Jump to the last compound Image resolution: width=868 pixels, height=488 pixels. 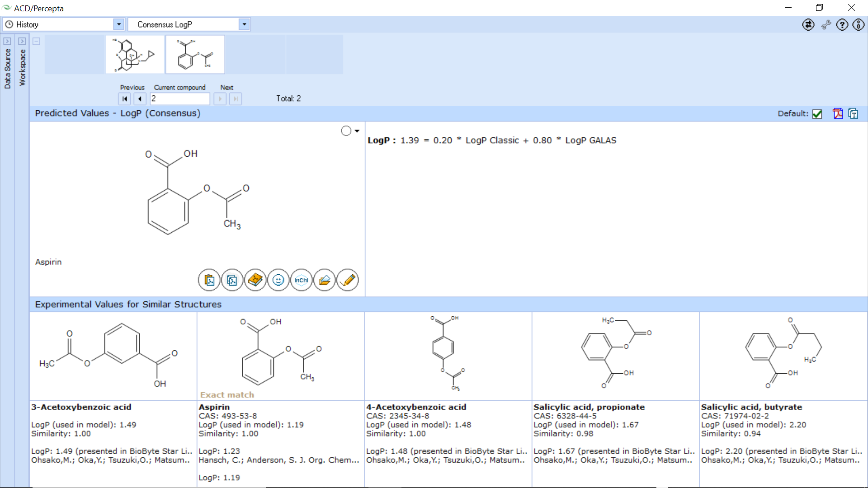(x=235, y=99)
